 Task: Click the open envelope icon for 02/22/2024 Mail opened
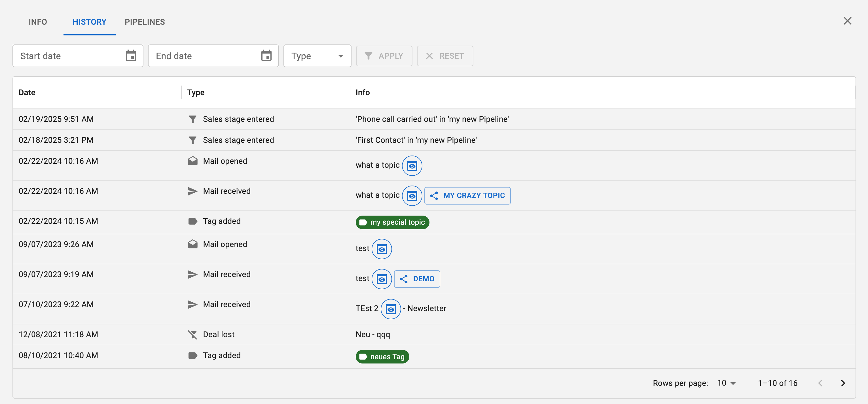(192, 161)
